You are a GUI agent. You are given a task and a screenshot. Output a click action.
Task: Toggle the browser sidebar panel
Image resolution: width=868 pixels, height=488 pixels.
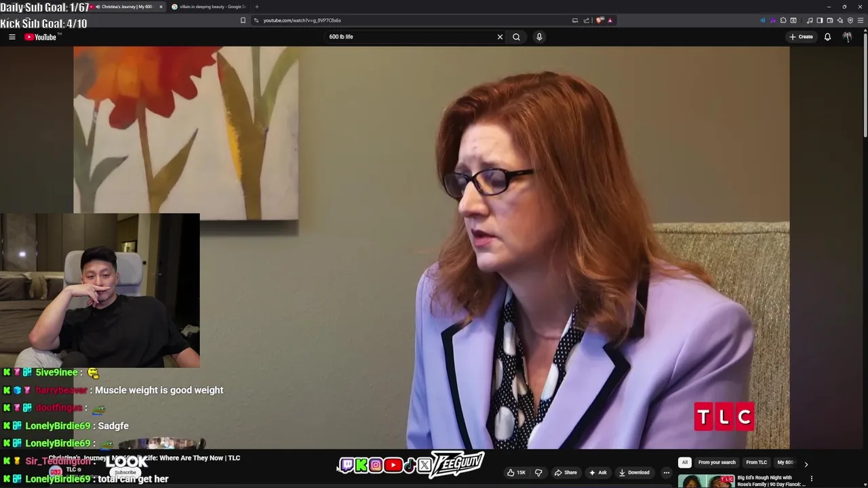[819, 20]
